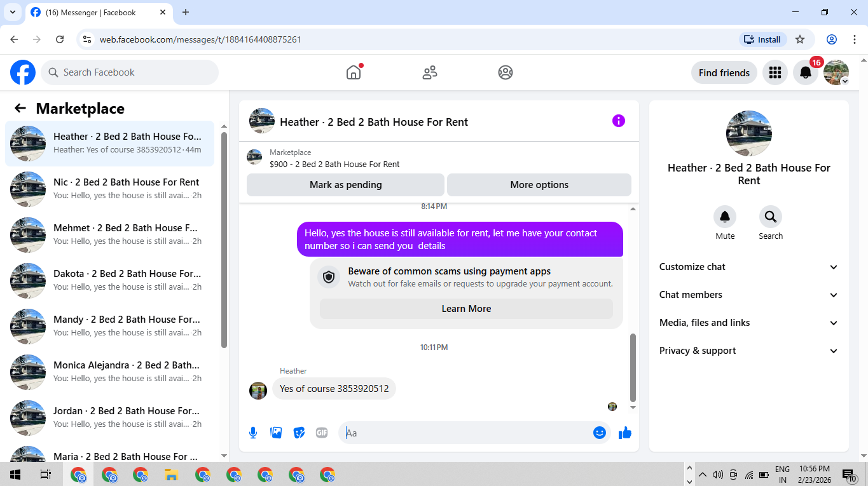
Task: Open the notifications bell with 16 badge
Action: pyautogui.click(x=806, y=72)
